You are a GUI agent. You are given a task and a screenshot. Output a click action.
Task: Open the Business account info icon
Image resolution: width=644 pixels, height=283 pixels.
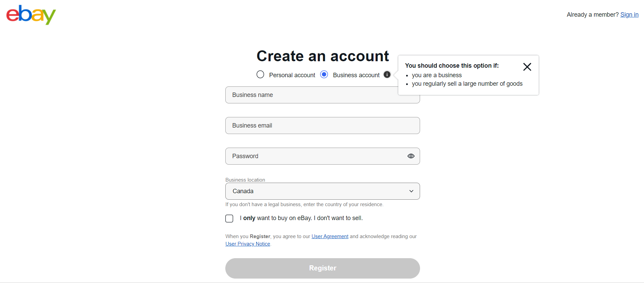[387, 74]
